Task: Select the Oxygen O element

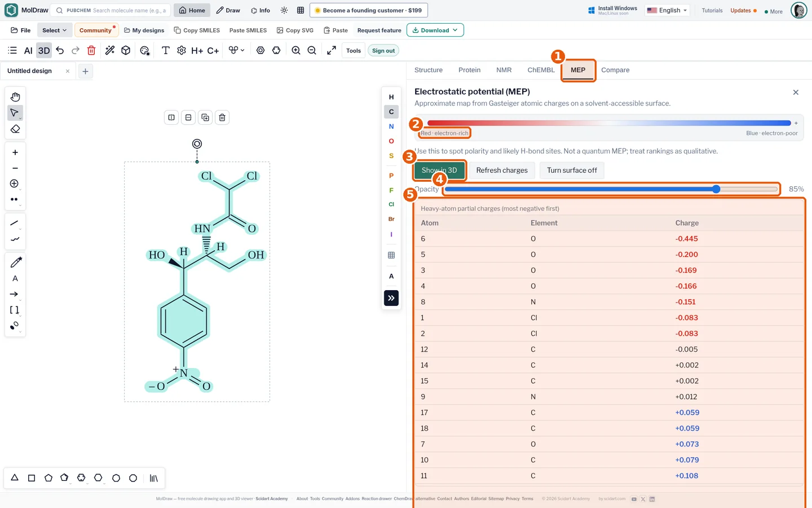Action: point(391,141)
